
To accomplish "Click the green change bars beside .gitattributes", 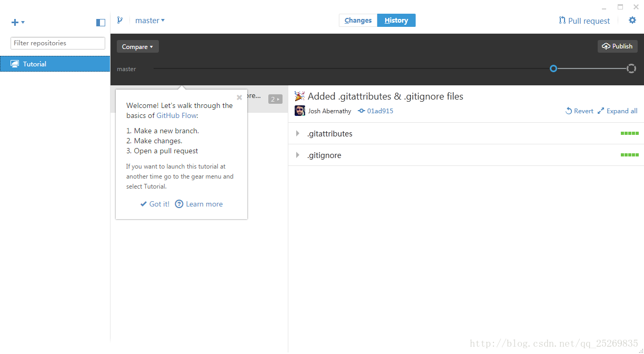I will point(630,134).
